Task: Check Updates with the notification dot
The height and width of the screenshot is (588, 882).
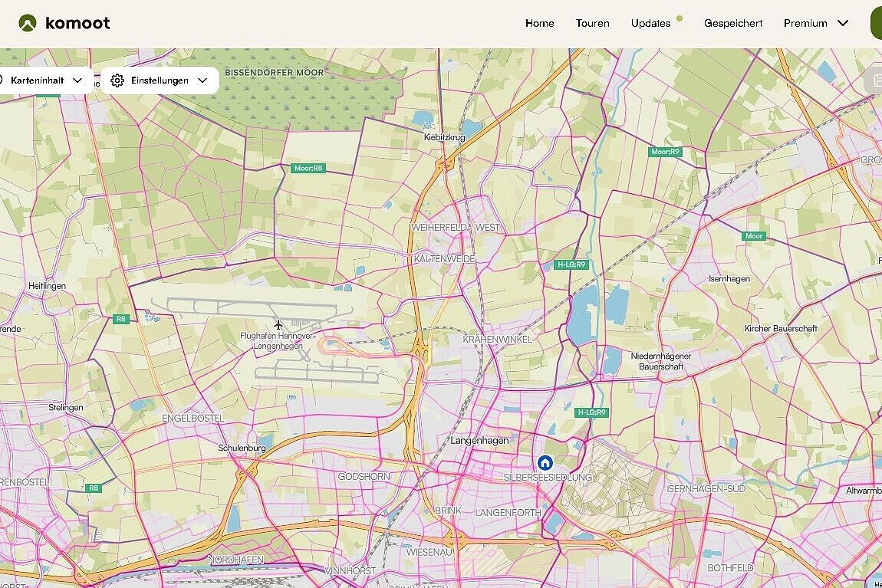Action: pyautogui.click(x=650, y=24)
